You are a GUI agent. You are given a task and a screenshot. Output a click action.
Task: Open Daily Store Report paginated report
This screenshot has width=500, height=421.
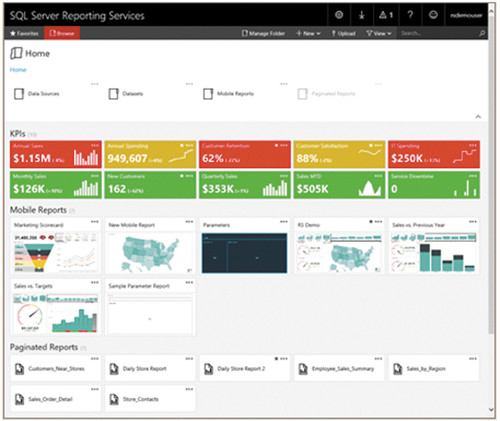coord(150,369)
